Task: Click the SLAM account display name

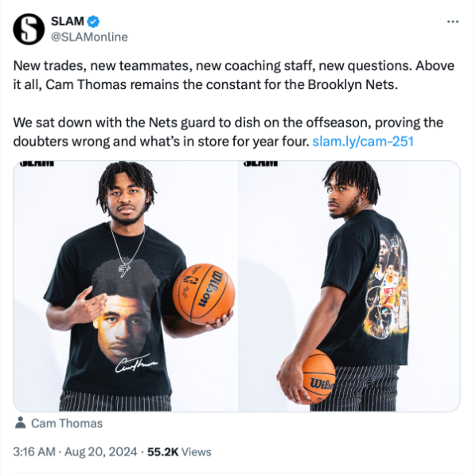Action: 68,21
